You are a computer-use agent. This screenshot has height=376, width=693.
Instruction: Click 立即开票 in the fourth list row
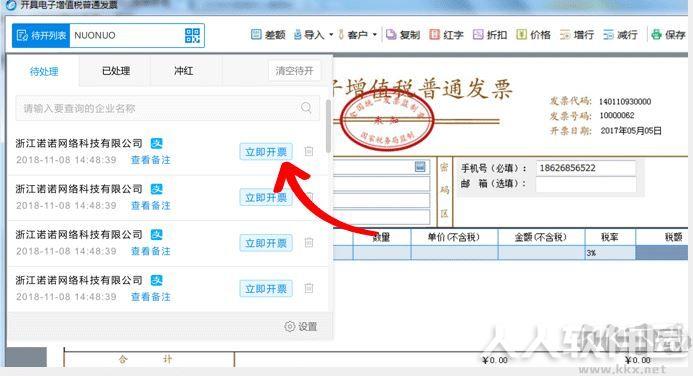click(x=266, y=289)
